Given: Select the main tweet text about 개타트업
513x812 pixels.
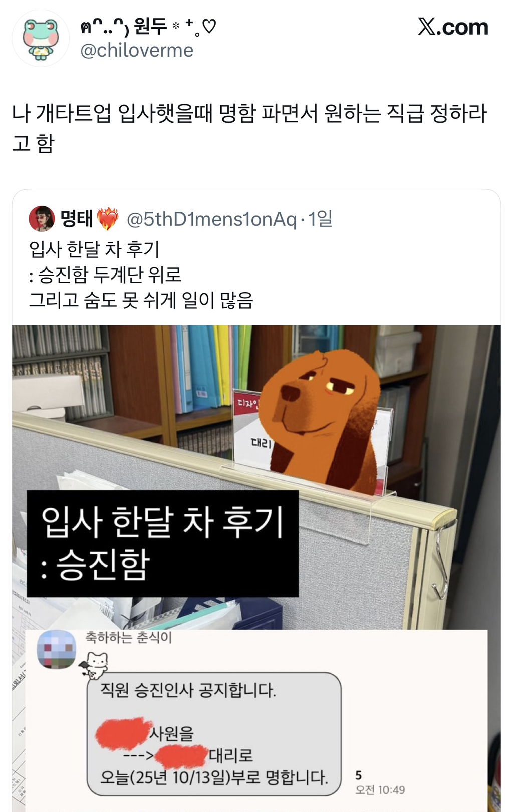Looking at the screenshot, I should pos(249,128).
